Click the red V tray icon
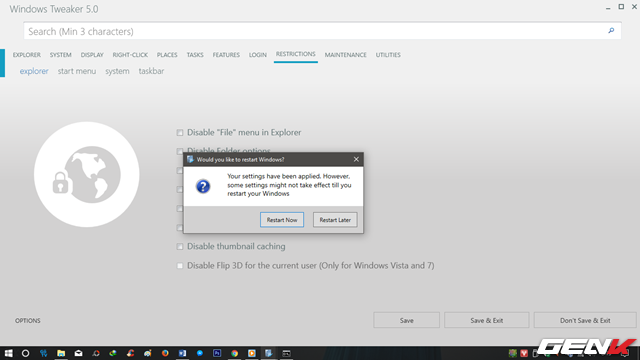This screenshot has height=360, width=640. (x=524, y=353)
